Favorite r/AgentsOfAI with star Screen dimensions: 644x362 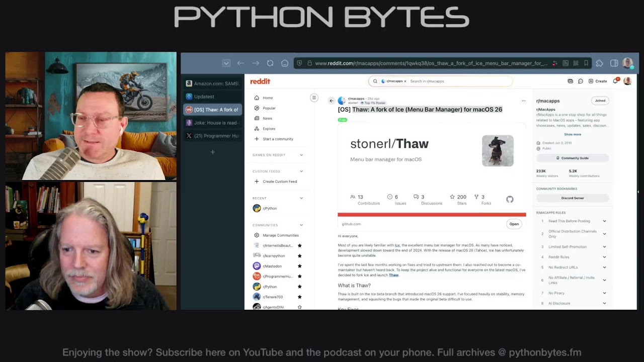pos(300,307)
